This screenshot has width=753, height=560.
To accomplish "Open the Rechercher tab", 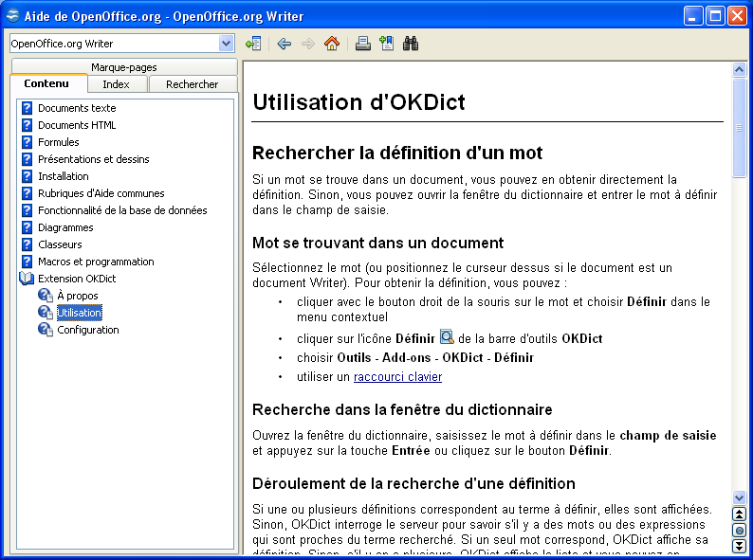I will tap(193, 84).
